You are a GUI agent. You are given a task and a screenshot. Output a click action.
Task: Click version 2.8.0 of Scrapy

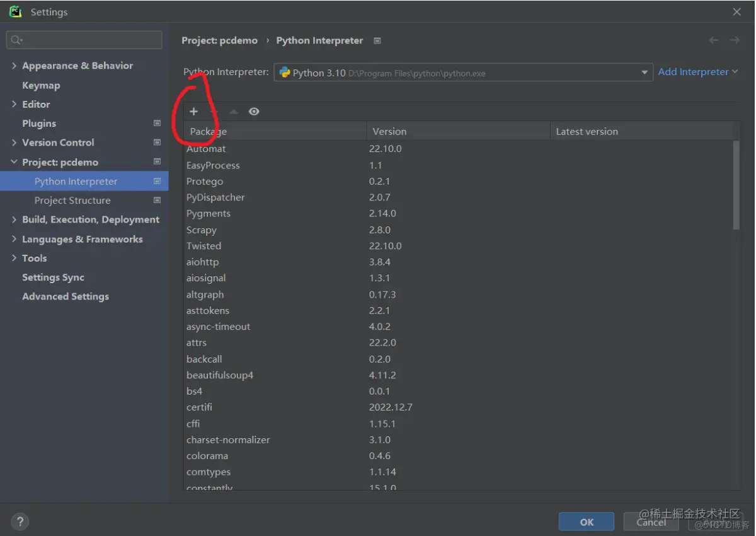pyautogui.click(x=380, y=230)
